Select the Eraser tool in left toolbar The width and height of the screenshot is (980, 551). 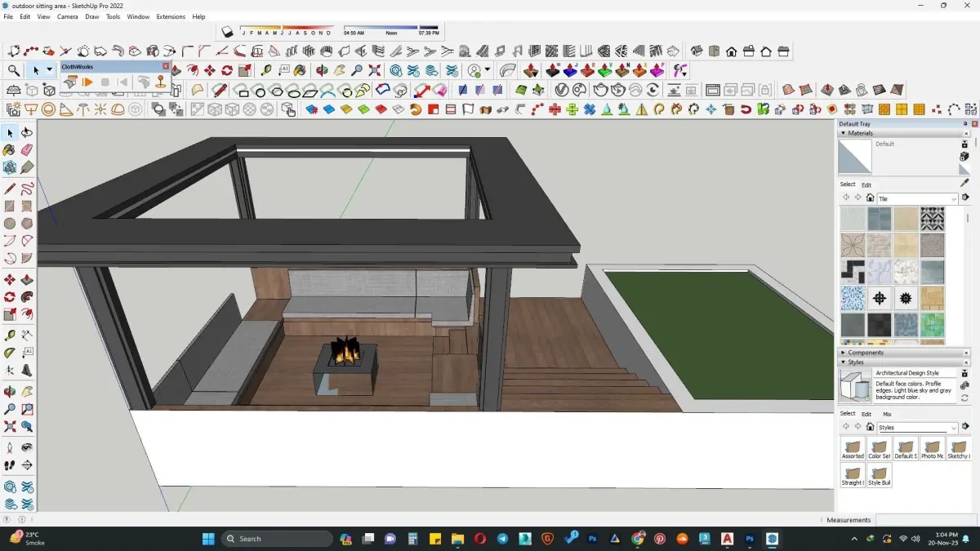(x=27, y=150)
